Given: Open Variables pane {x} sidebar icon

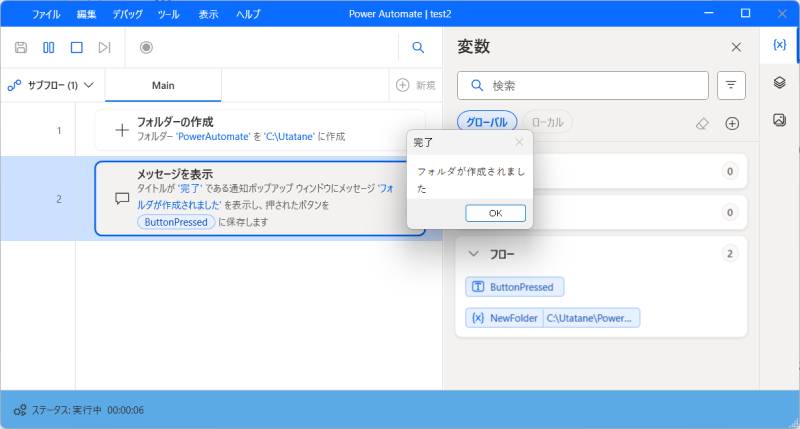Looking at the screenshot, I should point(779,45).
